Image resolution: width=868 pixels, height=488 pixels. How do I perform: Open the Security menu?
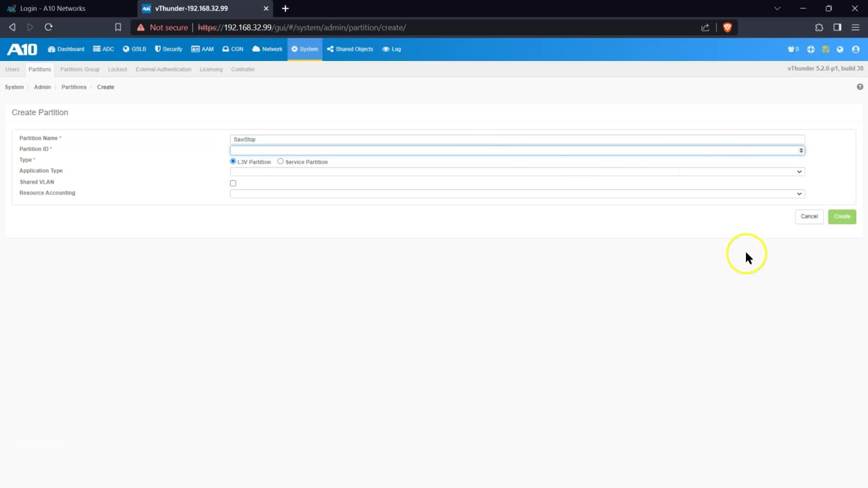169,49
